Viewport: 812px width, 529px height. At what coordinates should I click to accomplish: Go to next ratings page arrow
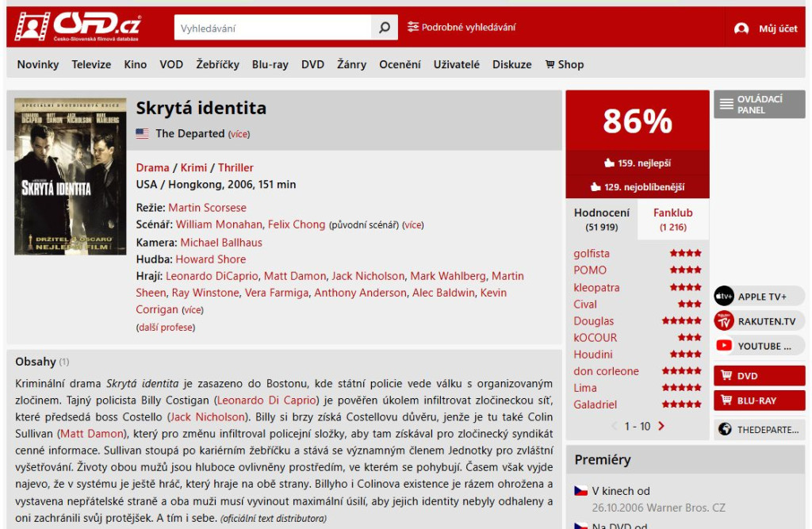[661, 426]
